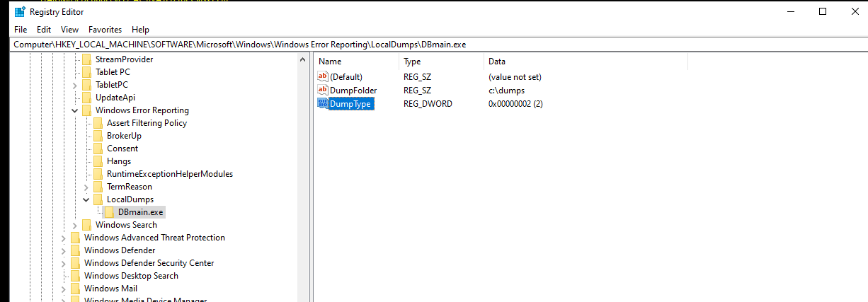Expand the Windows Advanced Threat Protection key
The height and width of the screenshot is (302, 868).
64,238
